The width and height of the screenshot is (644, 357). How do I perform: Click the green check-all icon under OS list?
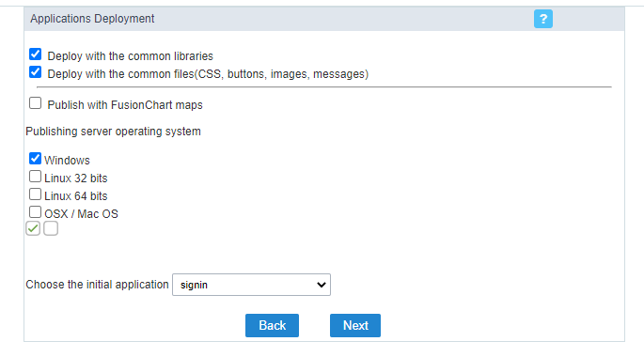(33, 228)
